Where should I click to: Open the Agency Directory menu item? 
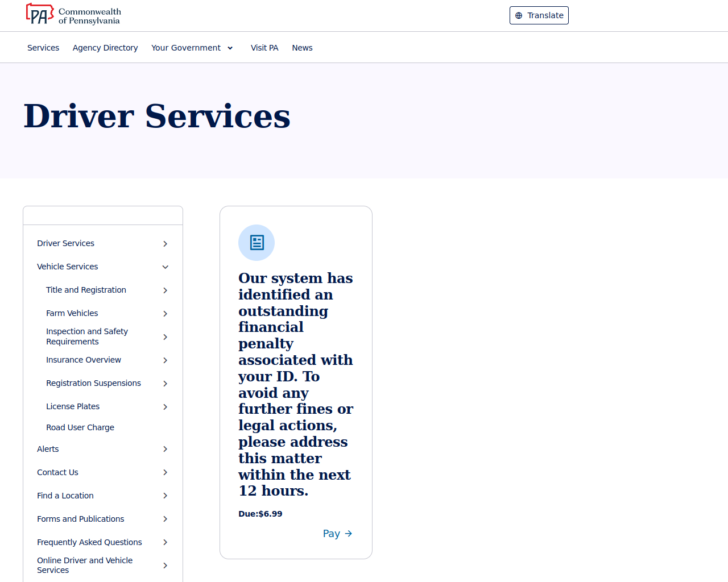coord(105,48)
